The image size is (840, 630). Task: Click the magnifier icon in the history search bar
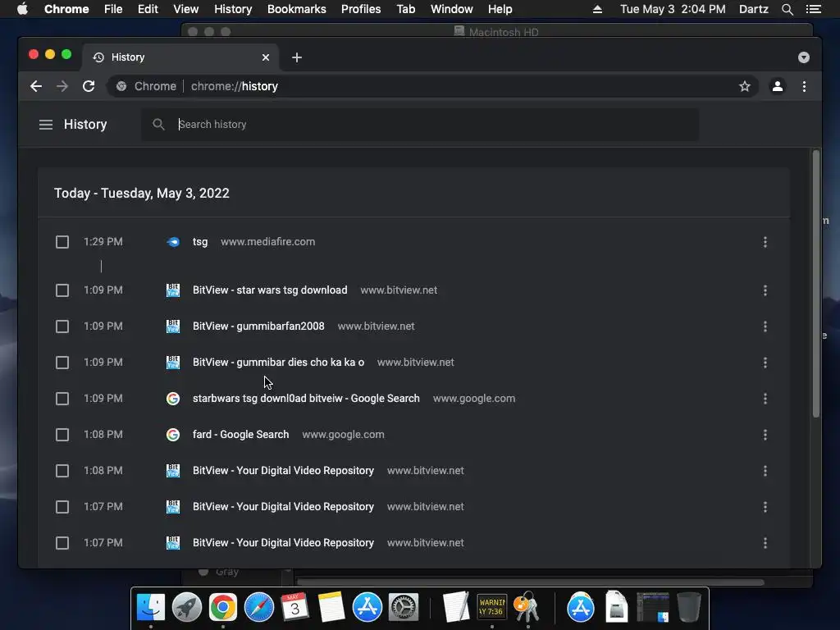158,125
